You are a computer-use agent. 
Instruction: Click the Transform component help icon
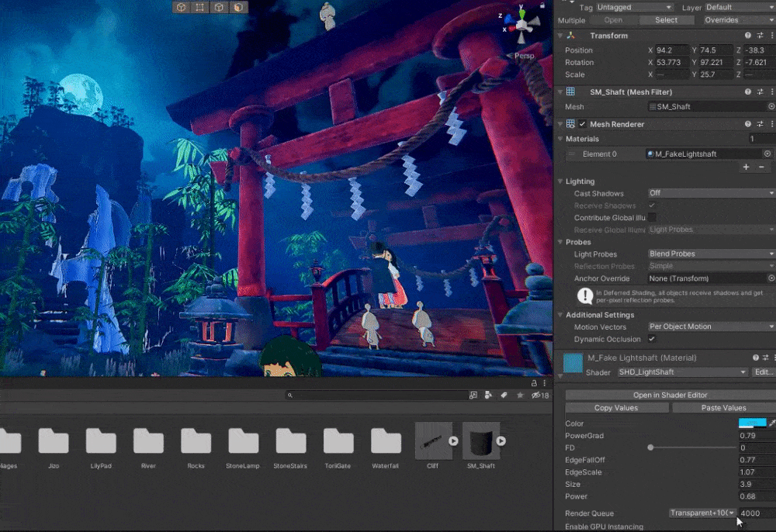[x=748, y=36]
